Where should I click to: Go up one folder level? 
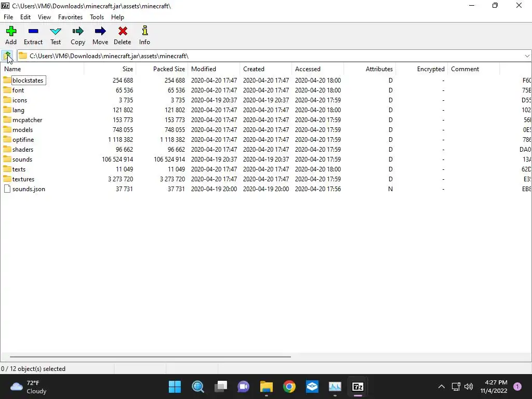pyautogui.click(x=7, y=56)
